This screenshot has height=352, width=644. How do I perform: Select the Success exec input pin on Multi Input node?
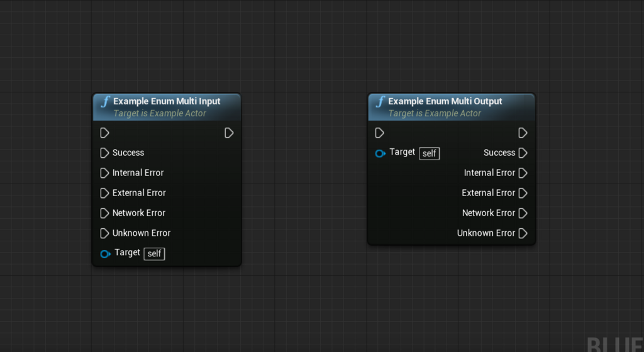[x=105, y=153]
